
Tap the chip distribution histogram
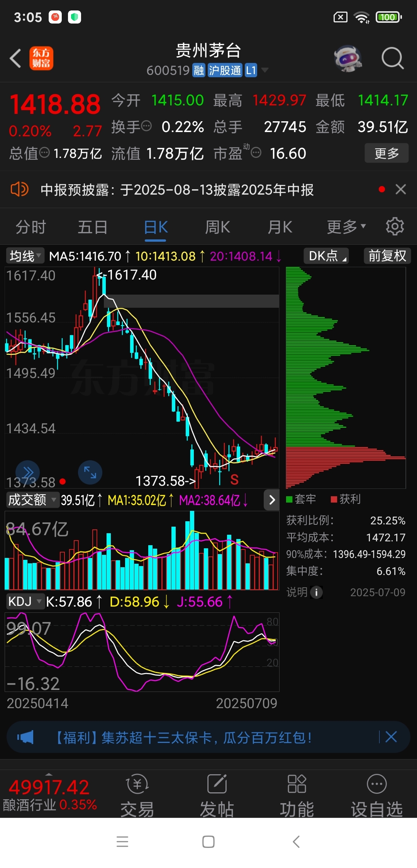(x=346, y=378)
